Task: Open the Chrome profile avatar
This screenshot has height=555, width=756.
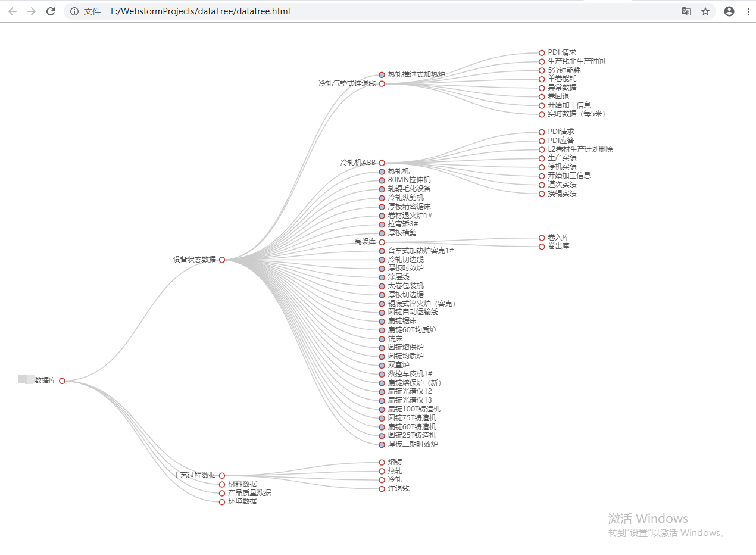Action: pos(729,11)
